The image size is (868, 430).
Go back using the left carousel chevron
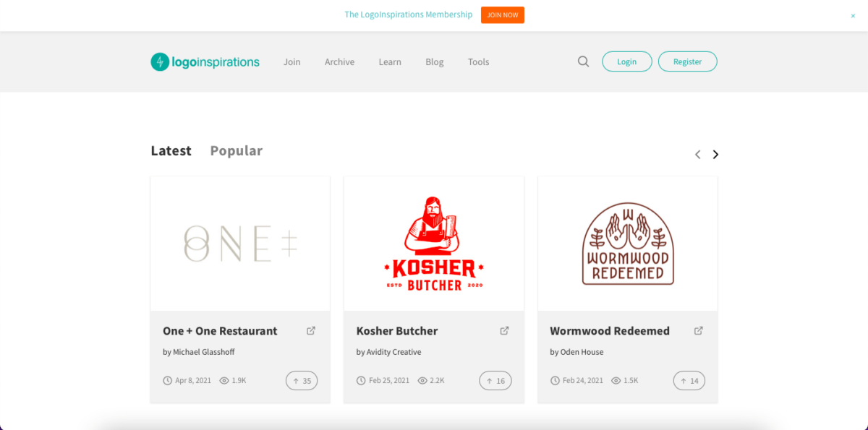click(697, 154)
